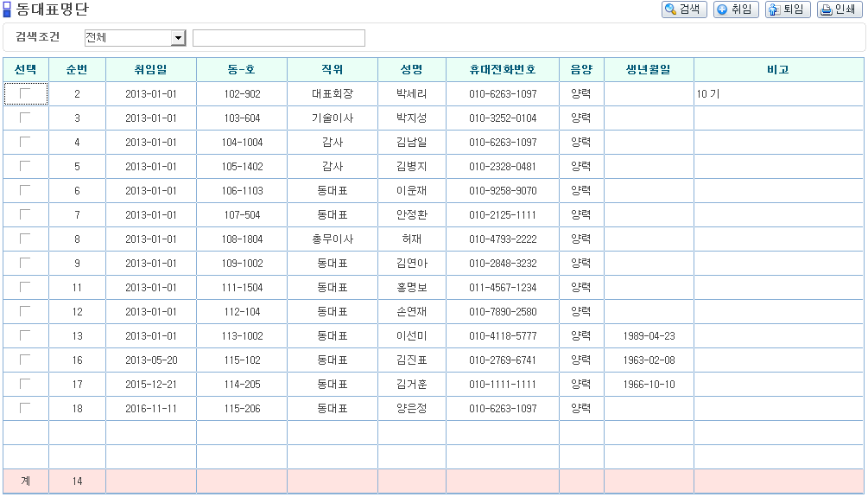Click the 음양 column header

tap(581, 69)
